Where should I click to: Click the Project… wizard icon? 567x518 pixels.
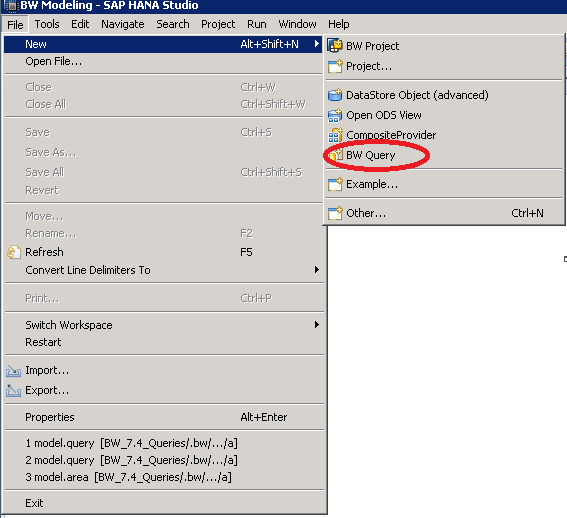[x=335, y=66]
